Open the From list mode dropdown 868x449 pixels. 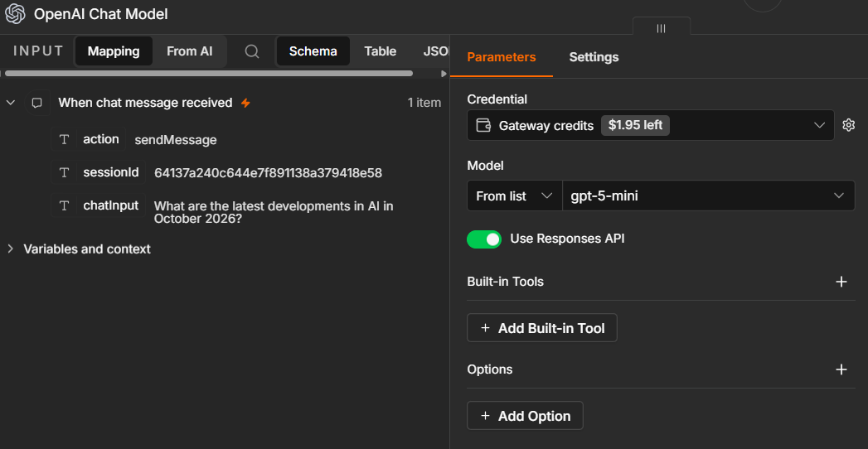[515, 196]
